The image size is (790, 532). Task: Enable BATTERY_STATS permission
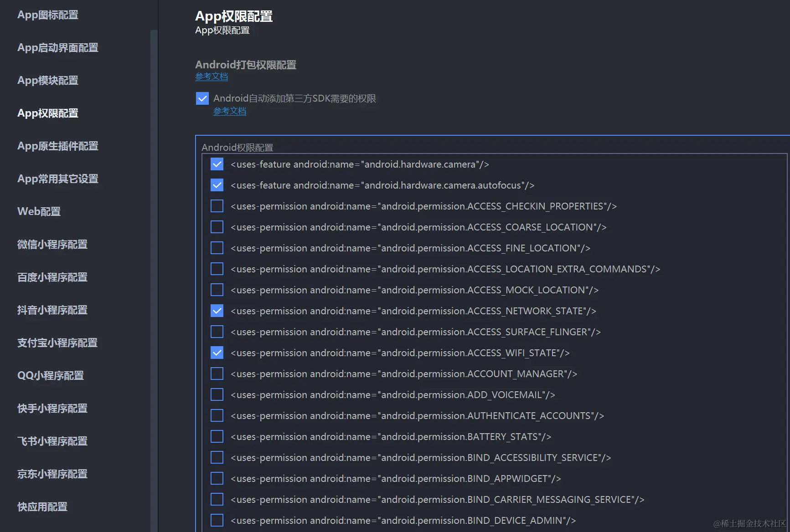217,436
